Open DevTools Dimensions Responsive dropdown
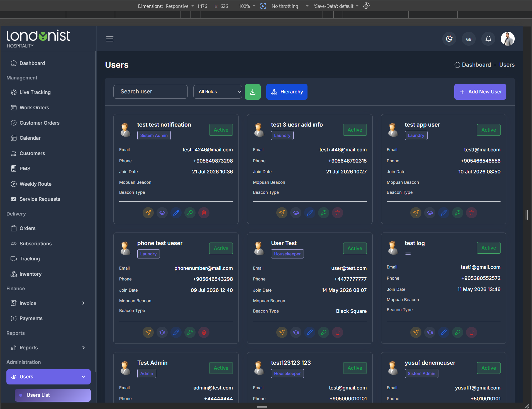The image size is (532, 409). pos(179,6)
